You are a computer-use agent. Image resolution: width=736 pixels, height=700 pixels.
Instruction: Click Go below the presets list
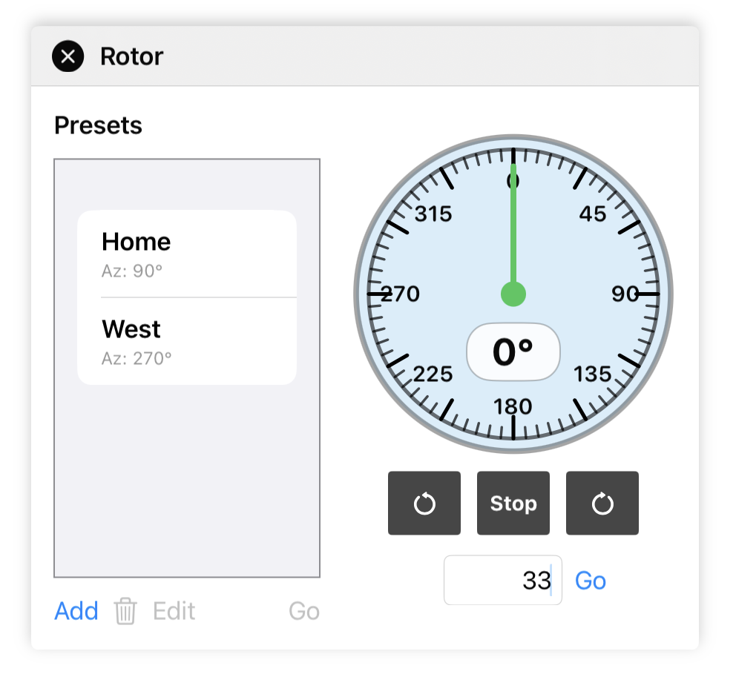(304, 611)
